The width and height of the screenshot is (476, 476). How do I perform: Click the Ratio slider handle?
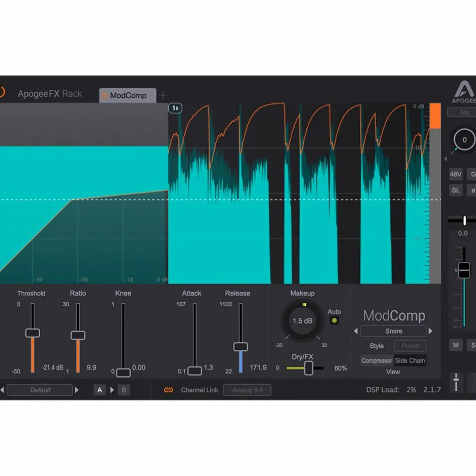click(x=78, y=335)
